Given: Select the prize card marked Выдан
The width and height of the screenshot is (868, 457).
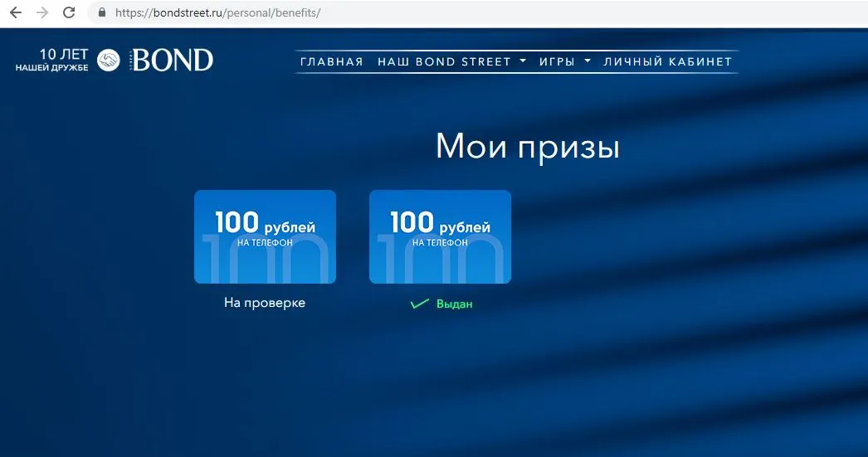Looking at the screenshot, I should click(440, 237).
